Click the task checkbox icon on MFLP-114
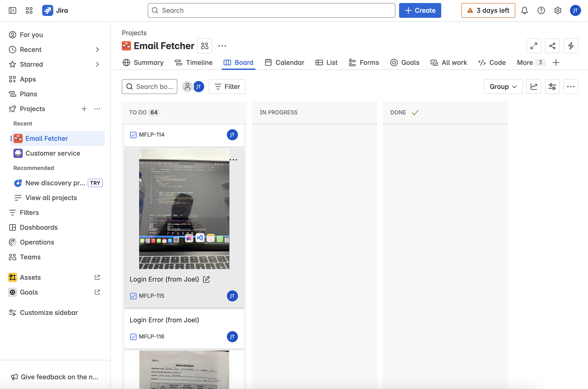588x389 pixels. point(133,135)
